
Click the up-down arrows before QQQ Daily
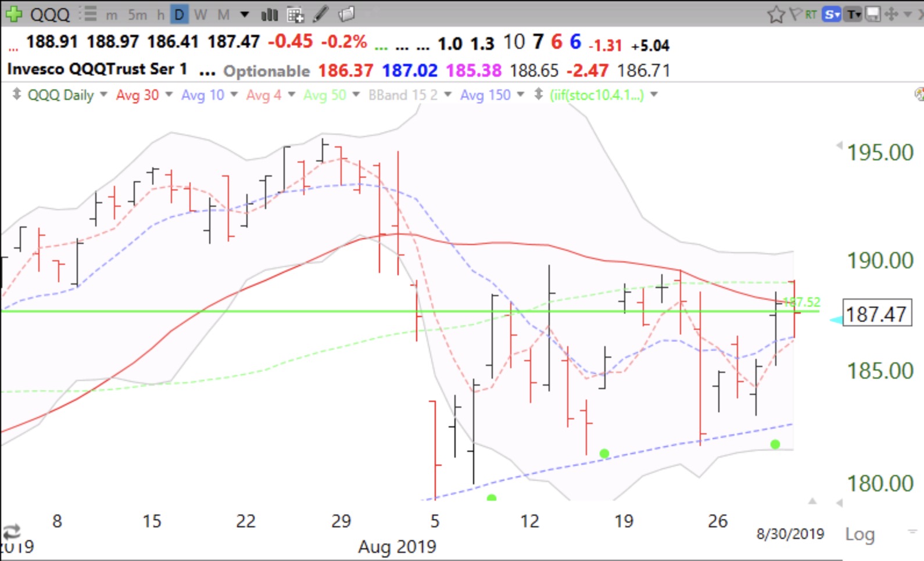(17, 94)
